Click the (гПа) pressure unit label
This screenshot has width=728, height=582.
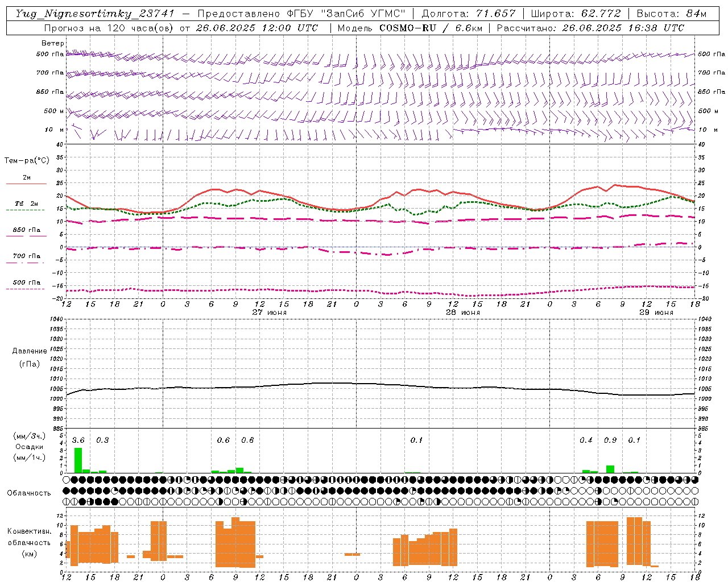pyautogui.click(x=30, y=364)
